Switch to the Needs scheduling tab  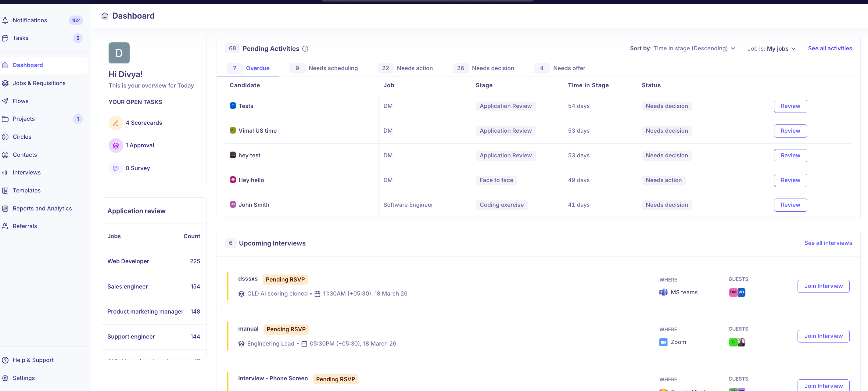(x=332, y=68)
